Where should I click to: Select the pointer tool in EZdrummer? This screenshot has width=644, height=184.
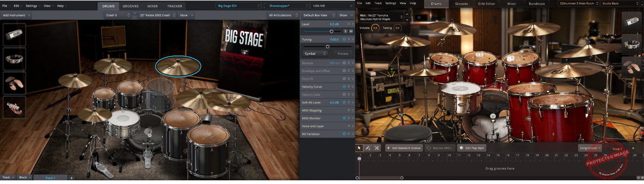point(359,148)
